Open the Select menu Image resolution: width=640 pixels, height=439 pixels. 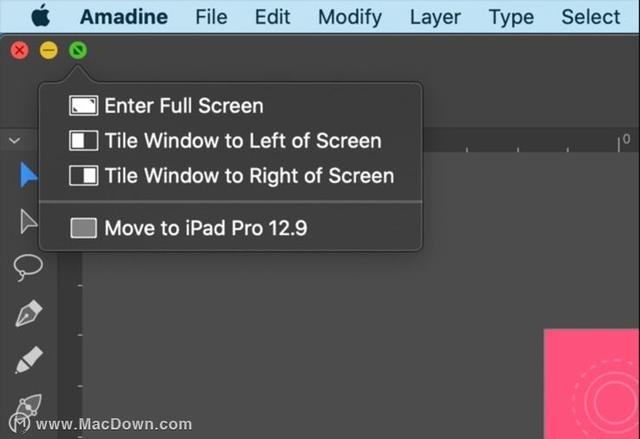coord(590,17)
